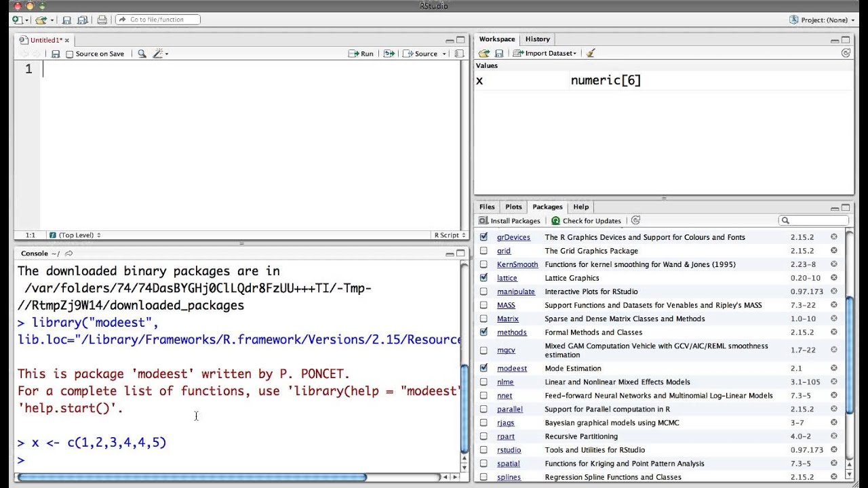The width and height of the screenshot is (868, 488).
Task: Remove the lattice package with its X icon
Action: point(834,278)
